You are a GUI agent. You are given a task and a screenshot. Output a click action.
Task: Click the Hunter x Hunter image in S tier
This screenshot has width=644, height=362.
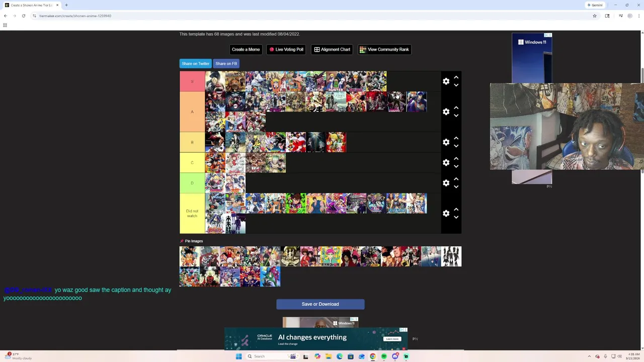coord(336,81)
